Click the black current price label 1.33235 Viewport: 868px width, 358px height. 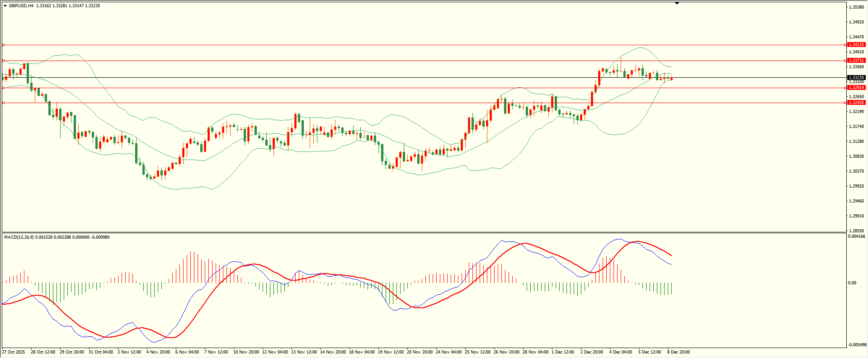coord(856,78)
